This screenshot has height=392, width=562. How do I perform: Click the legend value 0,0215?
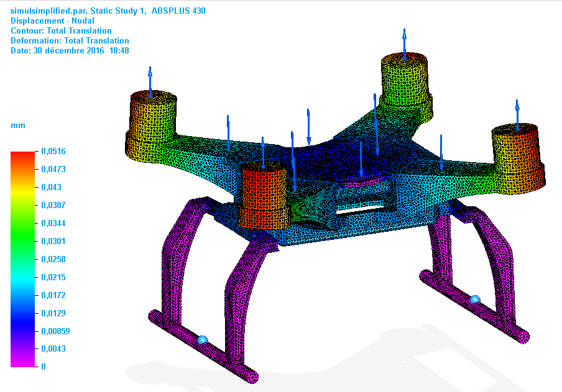coord(53,277)
